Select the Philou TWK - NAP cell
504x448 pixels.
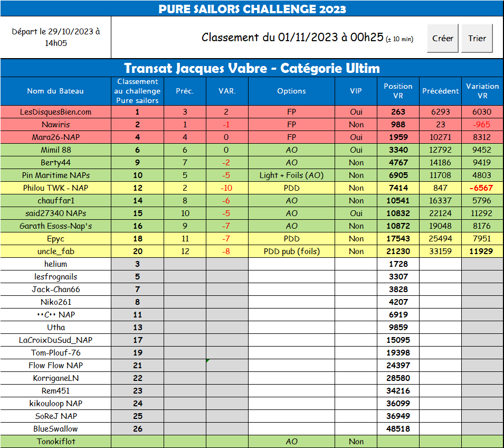pyautogui.click(x=55, y=188)
